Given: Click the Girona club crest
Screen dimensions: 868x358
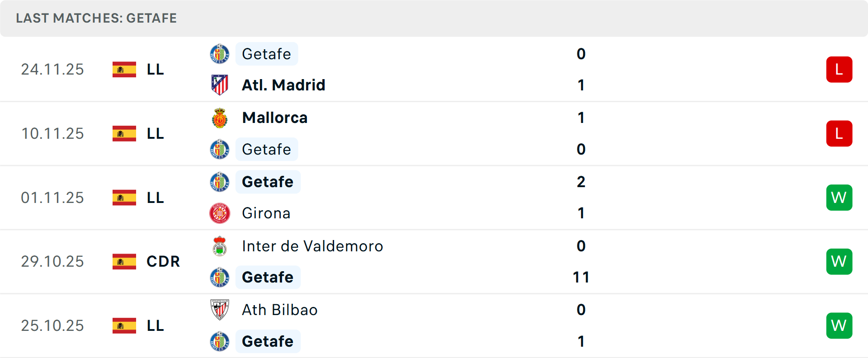Looking at the screenshot, I should pyautogui.click(x=220, y=213).
